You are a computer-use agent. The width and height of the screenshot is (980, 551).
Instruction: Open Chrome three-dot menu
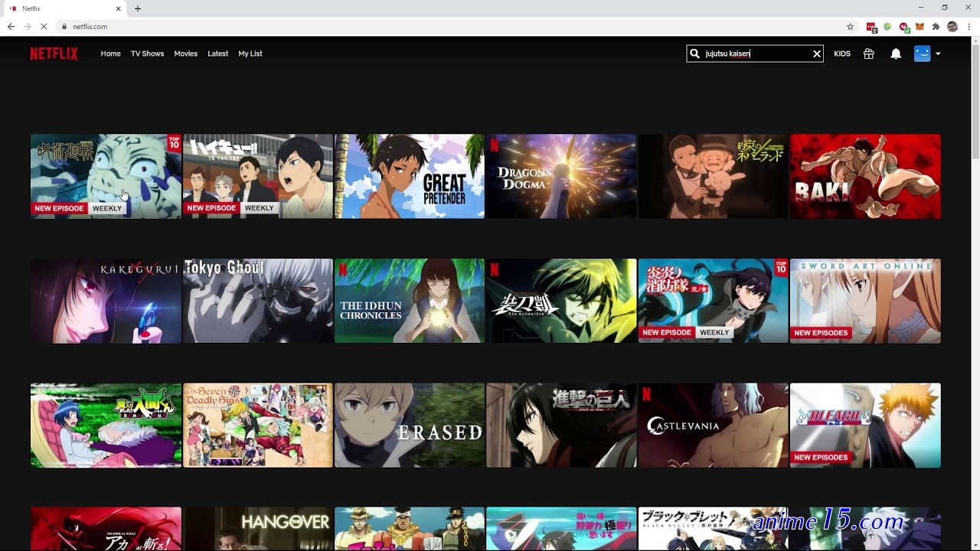tap(969, 26)
